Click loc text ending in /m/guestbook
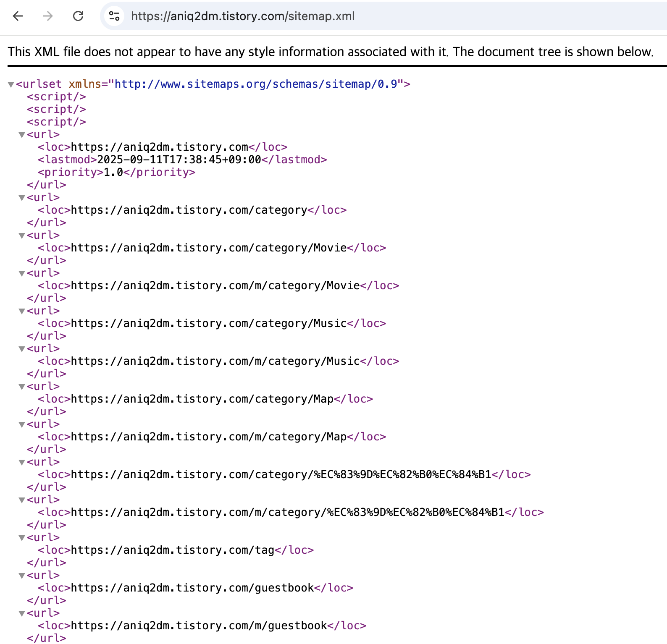The width and height of the screenshot is (667, 644). click(199, 626)
